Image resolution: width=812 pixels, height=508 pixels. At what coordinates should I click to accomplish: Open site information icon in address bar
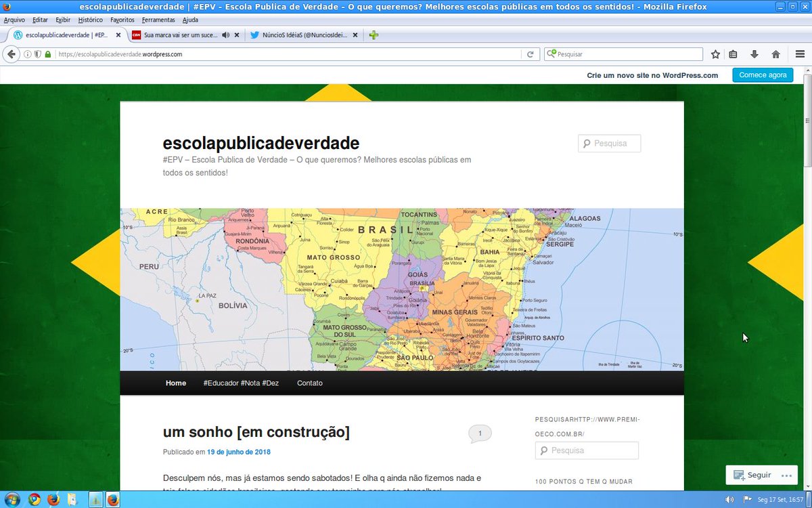[x=28, y=54]
